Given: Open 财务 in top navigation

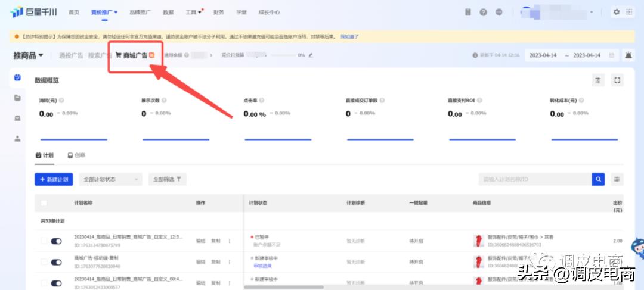Looking at the screenshot, I should point(219,13).
